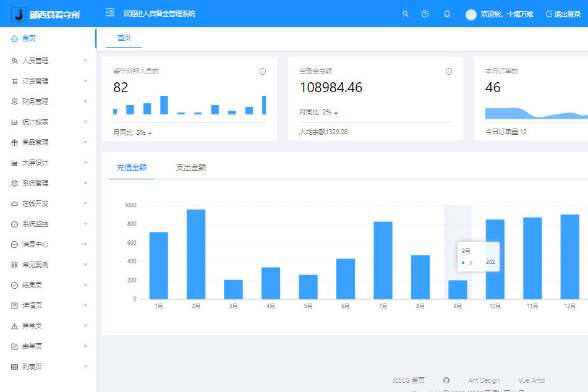Image resolution: width=588 pixels, height=392 pixels.
Task: Collapse the sidebar with the menu fold icon
Action: (110, 13)
